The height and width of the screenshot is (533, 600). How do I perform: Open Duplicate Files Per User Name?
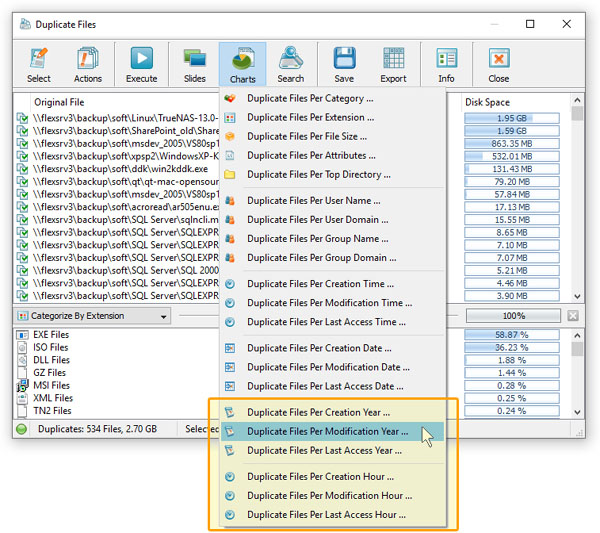[332, 201]
